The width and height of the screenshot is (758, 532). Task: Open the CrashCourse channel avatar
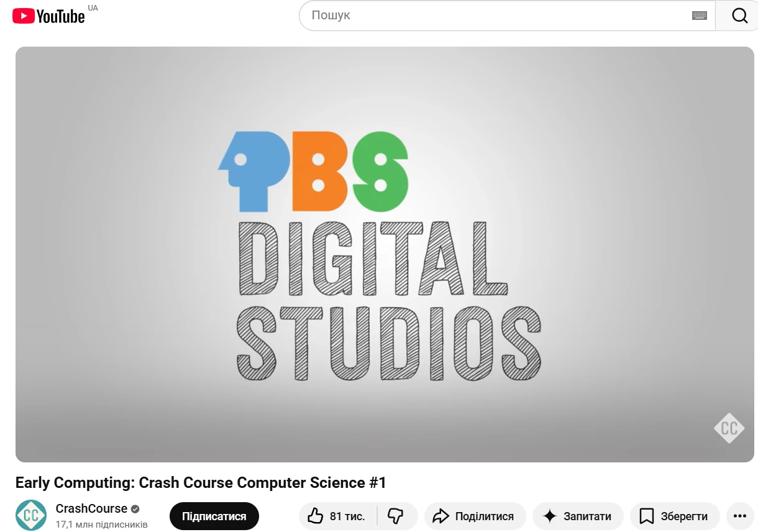click(x=31, y=515)
